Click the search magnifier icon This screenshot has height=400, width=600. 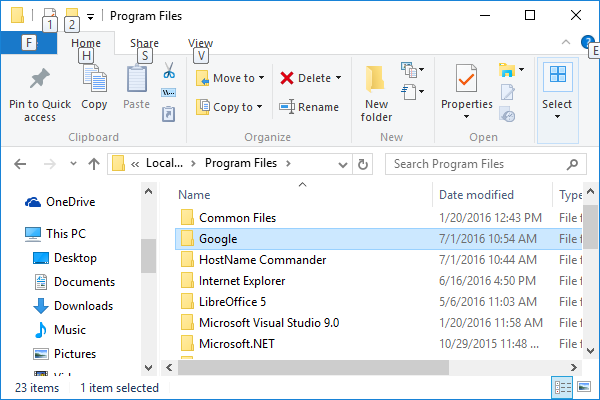point(572,164)
